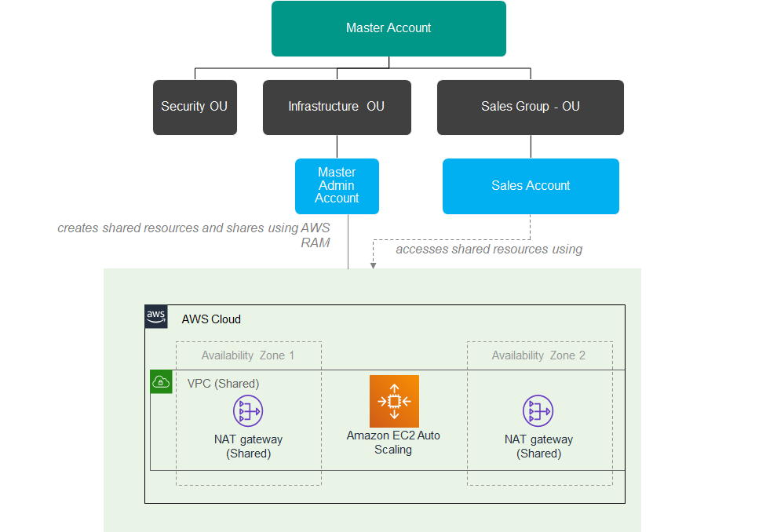Click 'NAT gateway (Shared)' text in Zone 2
777x532 pixels.
click(x=538, y=446)
